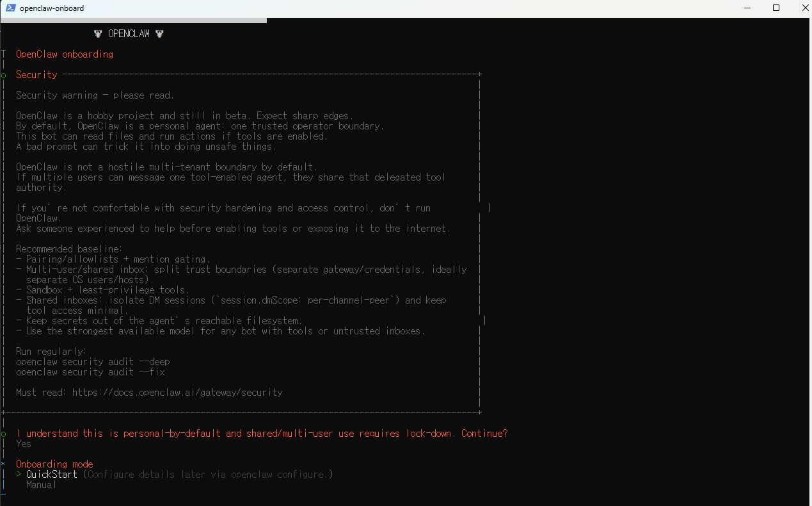
Task: Click the 'Pairing/allowlists + mention gating.' line
Action: pyautogui.click(x=113, y=259)
